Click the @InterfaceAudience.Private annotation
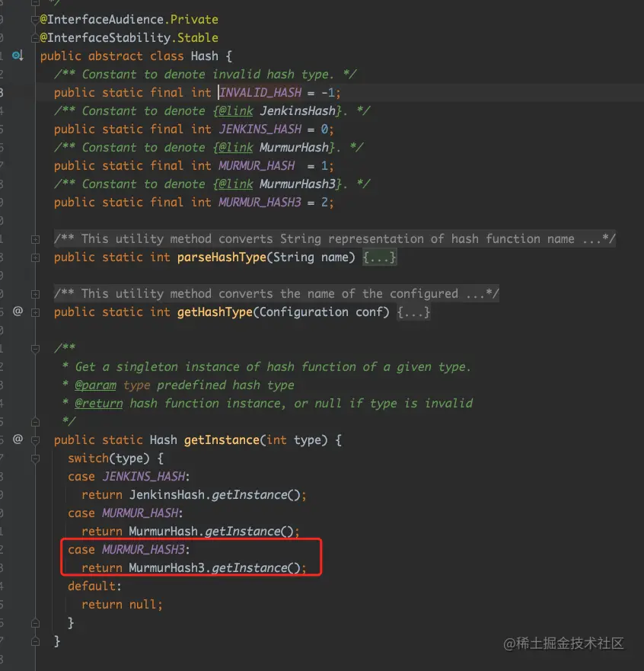This screenshot has height=671, width=644. [129, 20]
